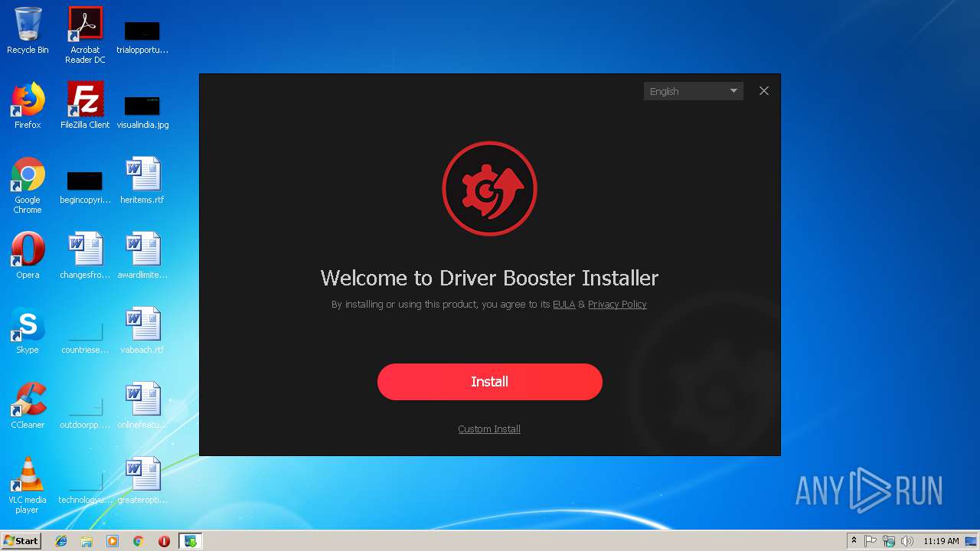Select changesfro... document icon

[85, 256]
